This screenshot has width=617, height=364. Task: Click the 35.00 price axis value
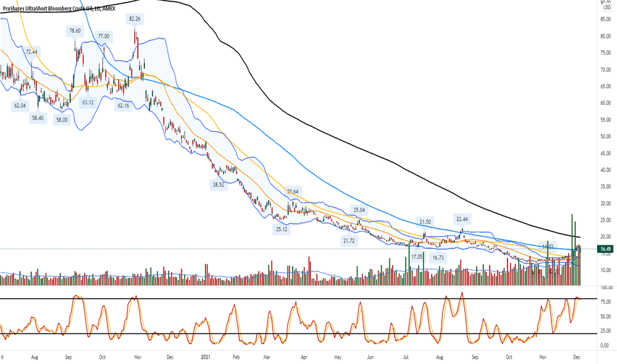606,187
